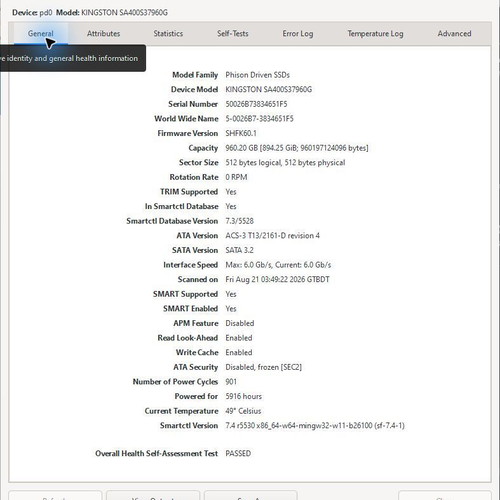Image resolution: width=500 pixels, height=500 pixels.
Task: Click the Firmware Version value SHFK60.1
Action: pos(241,133)
